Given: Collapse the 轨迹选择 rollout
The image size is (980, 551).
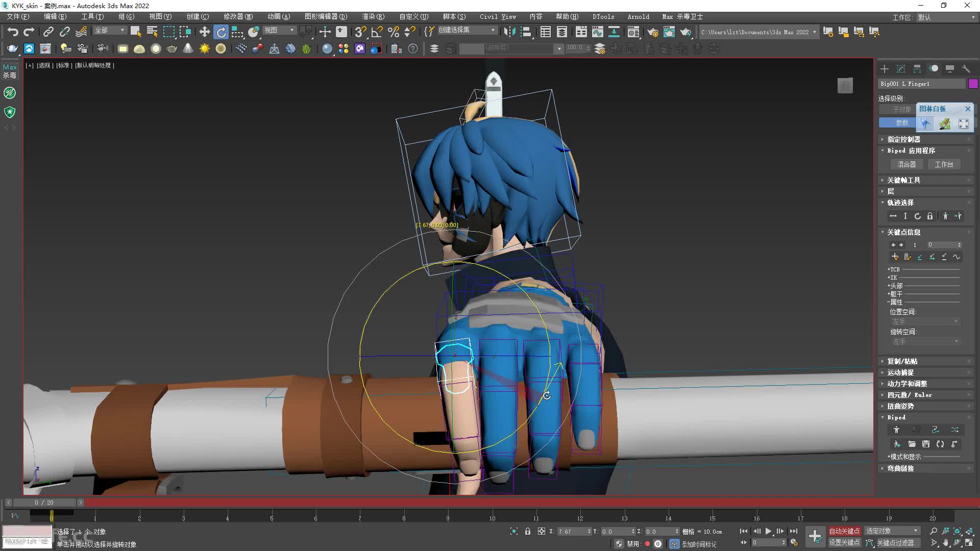Looking at the screenshot, I should pos(926,203).
